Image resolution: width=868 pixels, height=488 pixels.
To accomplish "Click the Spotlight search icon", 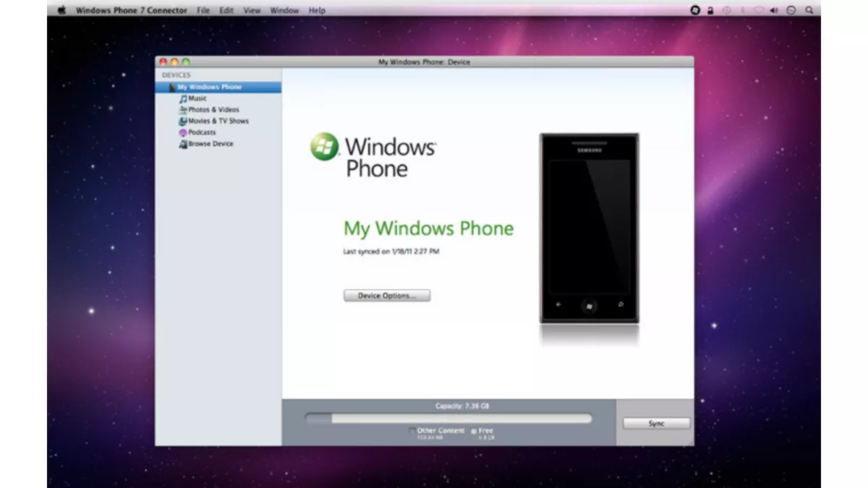I will click(x=809, y=10).
